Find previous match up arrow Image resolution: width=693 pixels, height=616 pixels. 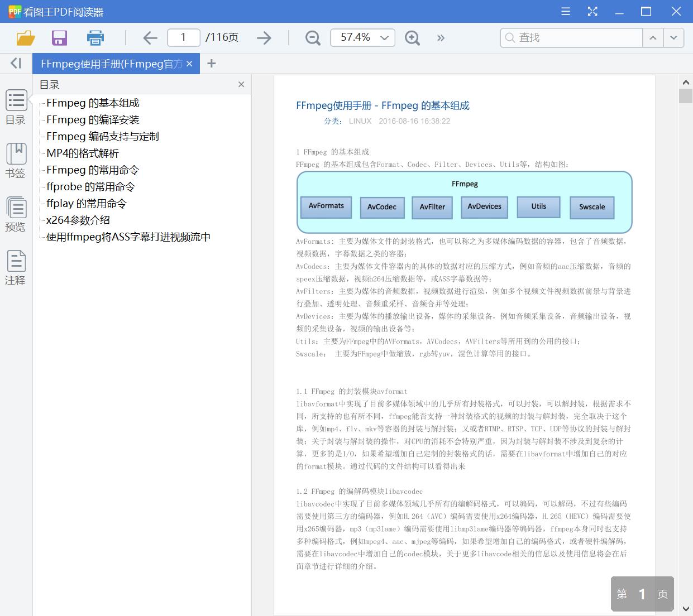(x=653, y=37)
